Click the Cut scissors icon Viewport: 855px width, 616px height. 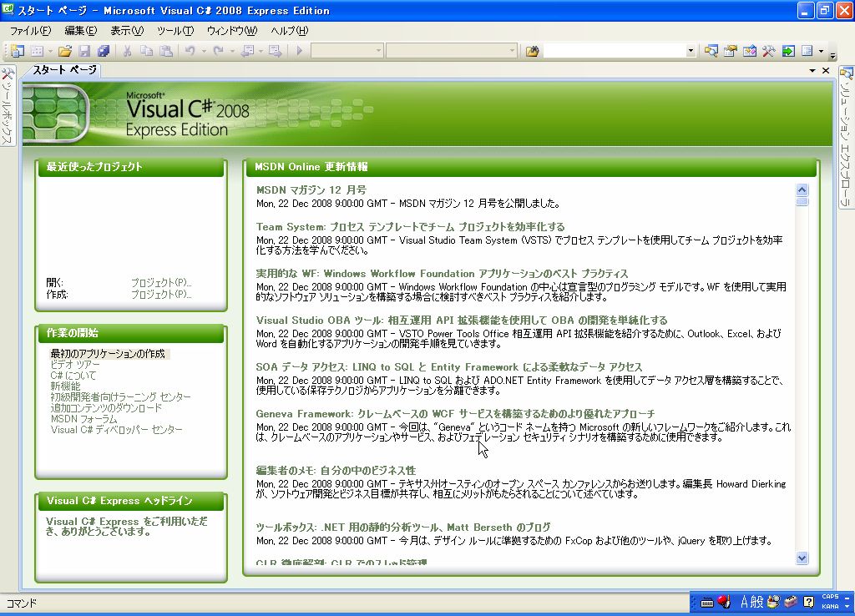pyautogui.click(x=127, y=51)
